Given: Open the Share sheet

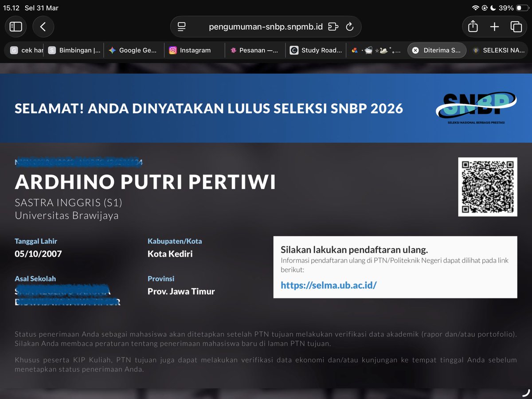Looking at the screenshot, I should click(473, 27).
